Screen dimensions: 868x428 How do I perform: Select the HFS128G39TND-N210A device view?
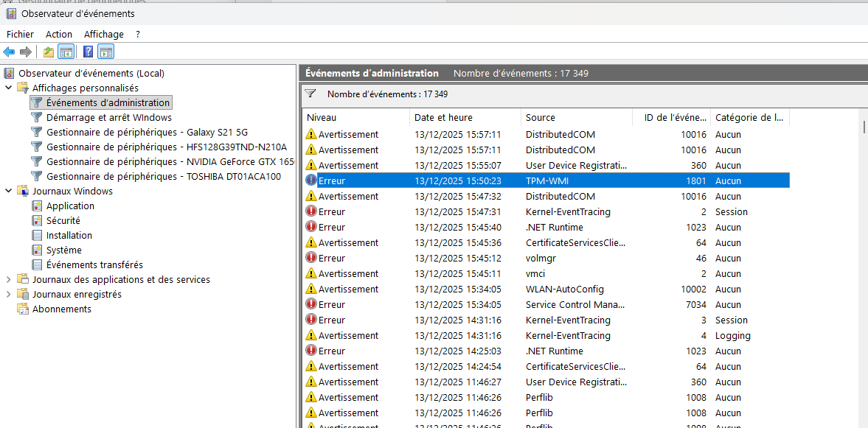(167, 147)
